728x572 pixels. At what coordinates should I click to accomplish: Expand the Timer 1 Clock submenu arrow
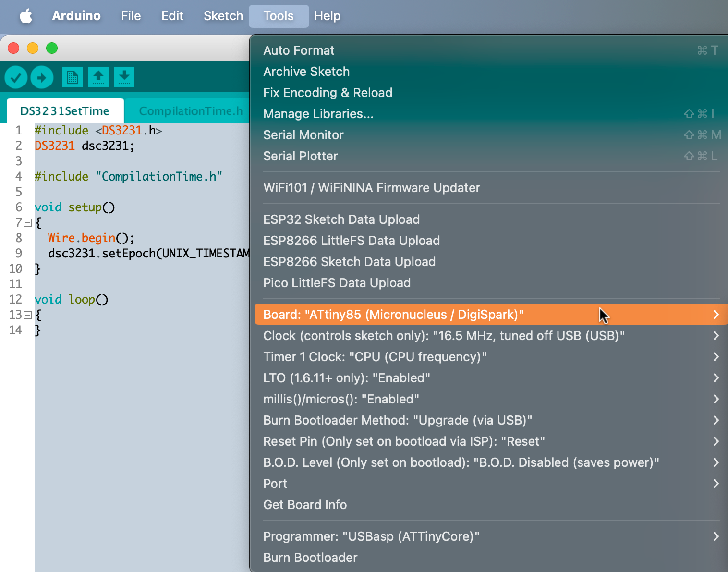tap(716, 357)
